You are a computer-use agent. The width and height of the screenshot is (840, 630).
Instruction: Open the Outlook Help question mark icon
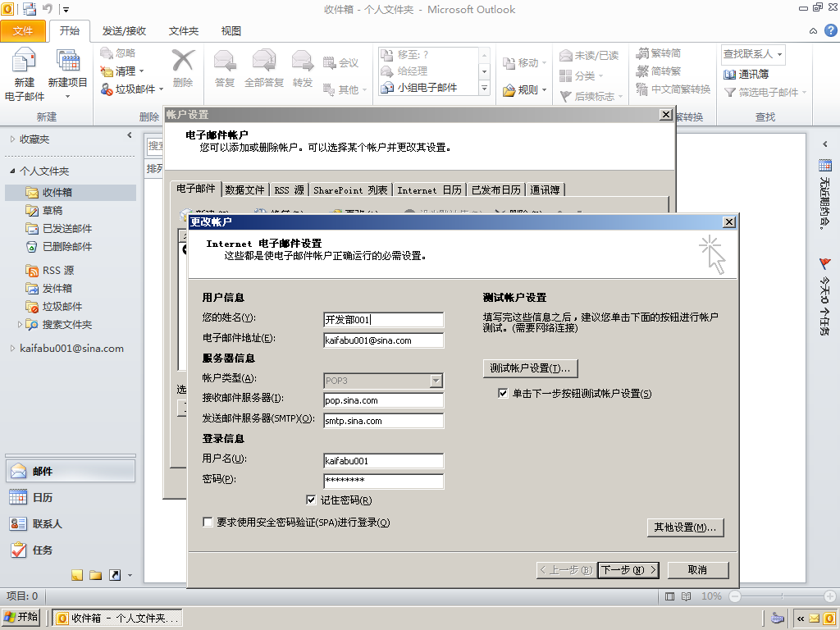831,30
